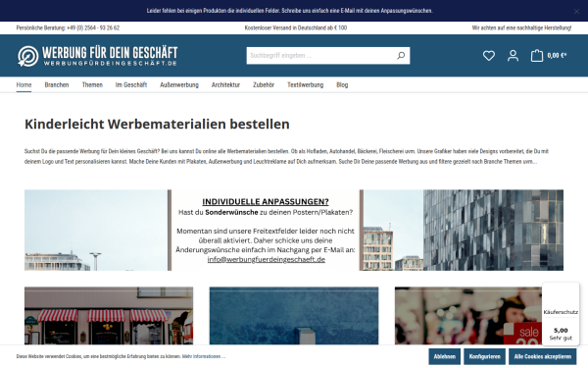Click the info@werbungfuerdeingeschaeft.de email link
588x368 pixels.
click(x=267, y=259)
